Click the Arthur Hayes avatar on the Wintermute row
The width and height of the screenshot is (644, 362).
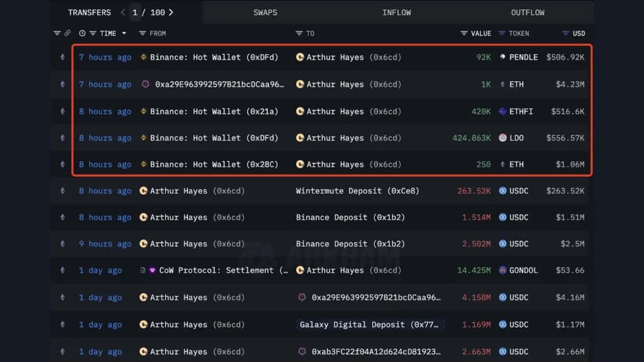click(x=143, y=191)
